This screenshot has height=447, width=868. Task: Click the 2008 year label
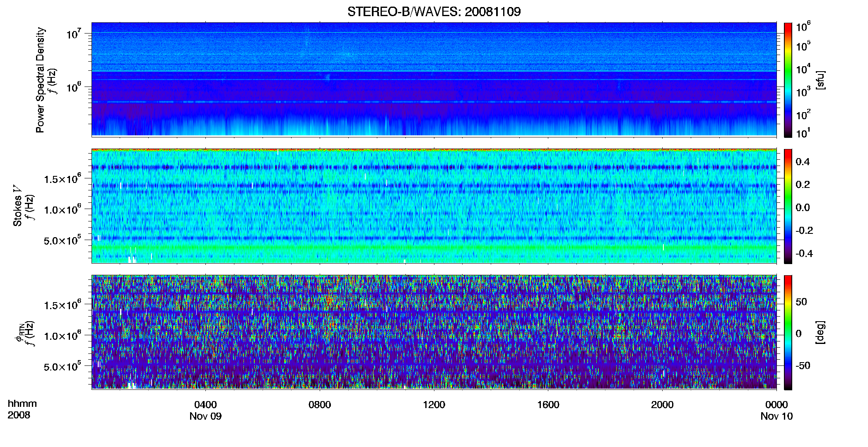click(x=19, y=415)
